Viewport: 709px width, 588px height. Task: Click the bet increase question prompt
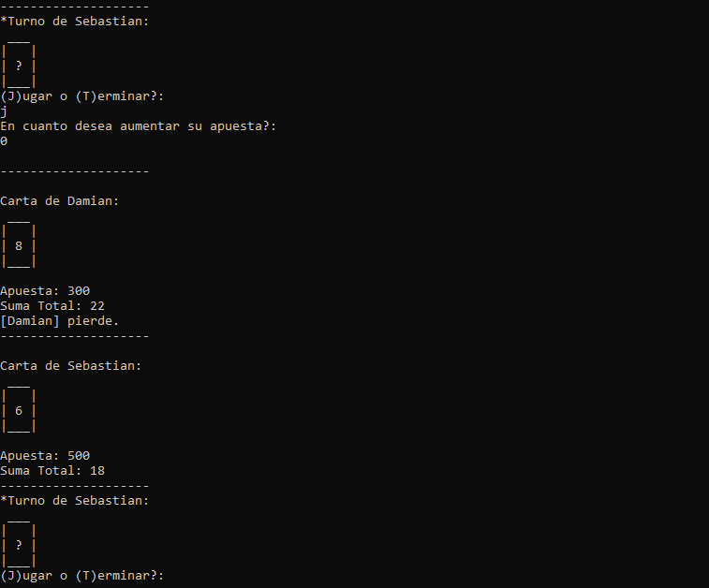point(139,125)
